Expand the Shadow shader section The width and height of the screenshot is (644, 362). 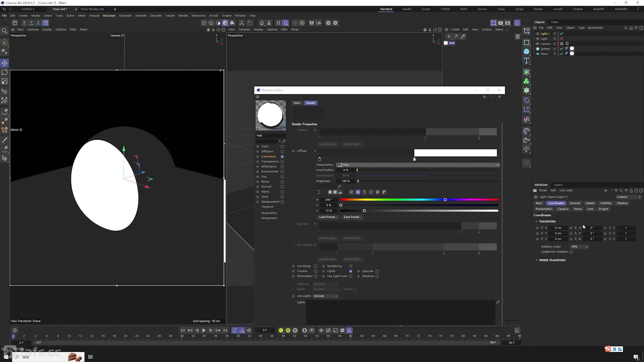(315, 130)
